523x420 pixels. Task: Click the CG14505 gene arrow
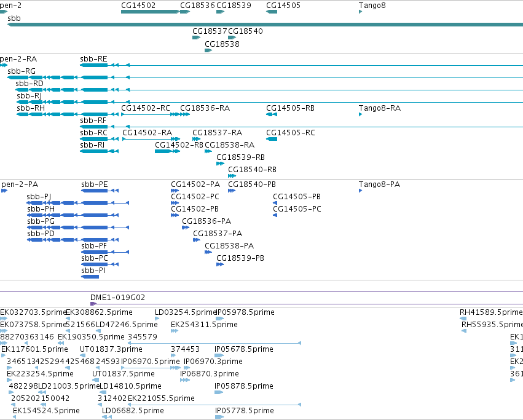click(272, 12)
